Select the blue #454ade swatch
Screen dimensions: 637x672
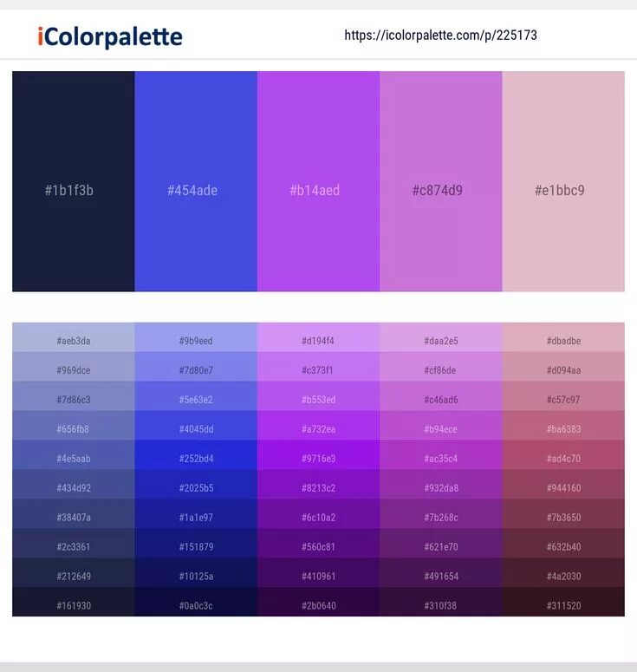click(x=196, y=181)
